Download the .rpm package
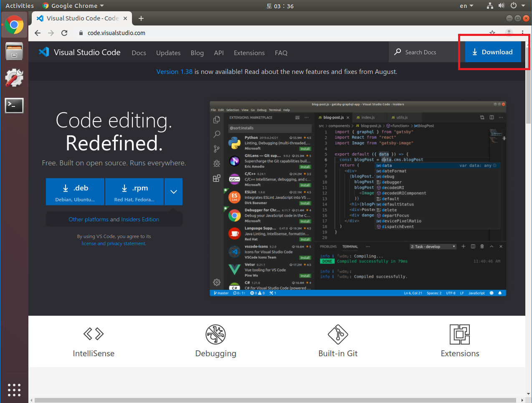 (x=134, y=192)
